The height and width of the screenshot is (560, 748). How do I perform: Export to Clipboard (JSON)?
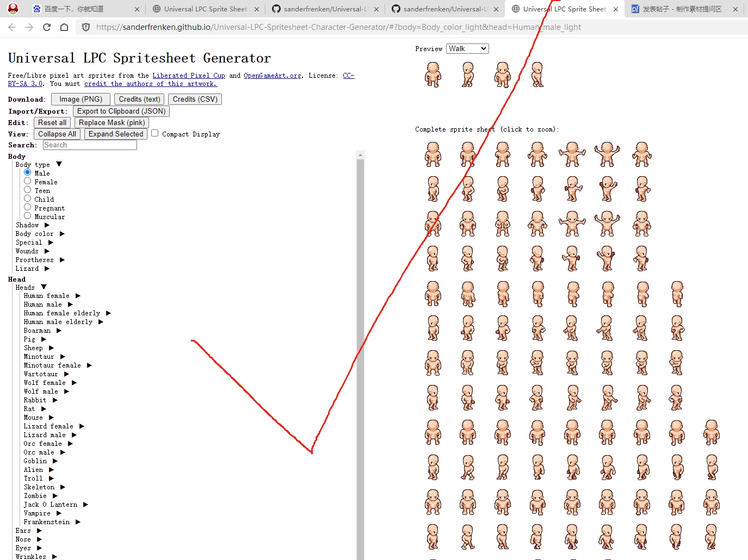(121, 111)
